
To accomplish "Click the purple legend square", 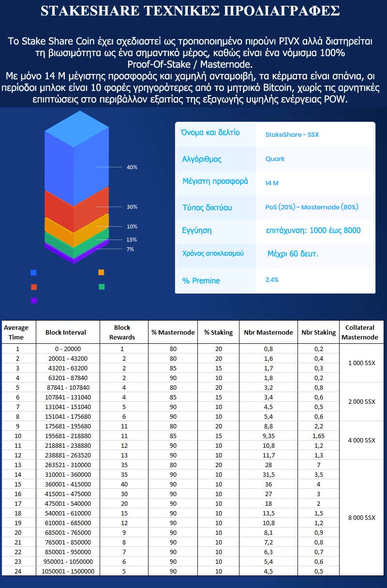I will click(33, 300).
